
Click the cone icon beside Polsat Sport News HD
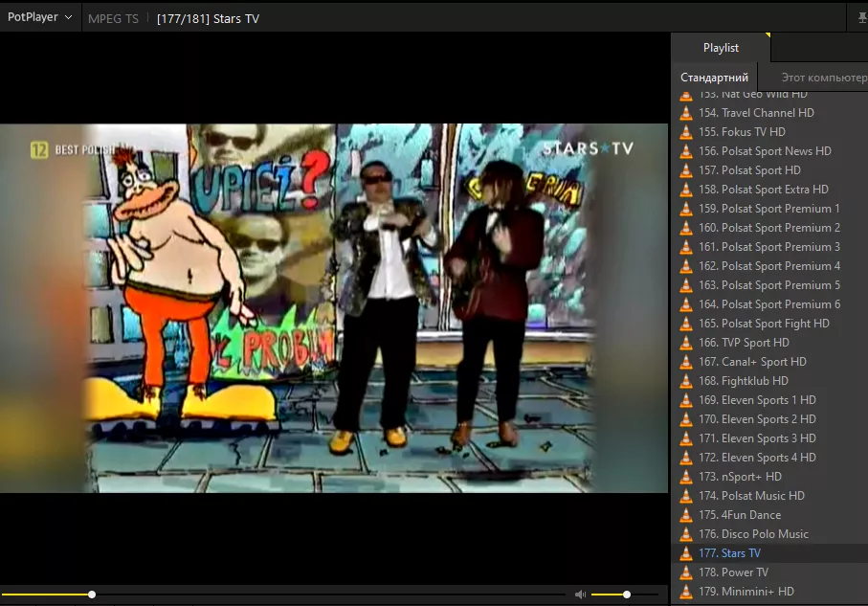(686, 151)
